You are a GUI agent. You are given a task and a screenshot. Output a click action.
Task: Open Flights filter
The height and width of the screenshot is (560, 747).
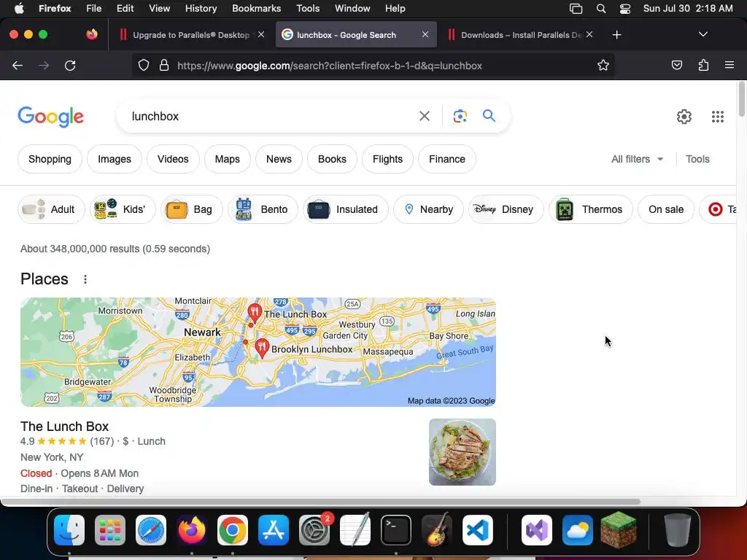388,159
